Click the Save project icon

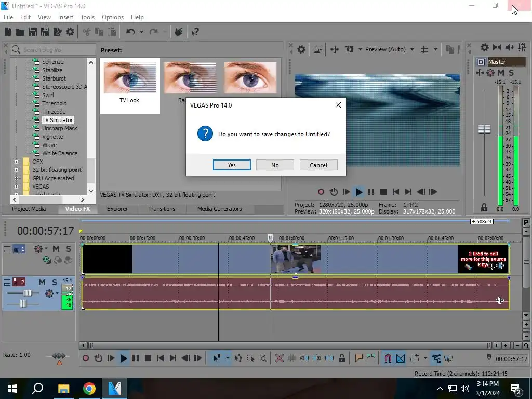coord(33,32)
